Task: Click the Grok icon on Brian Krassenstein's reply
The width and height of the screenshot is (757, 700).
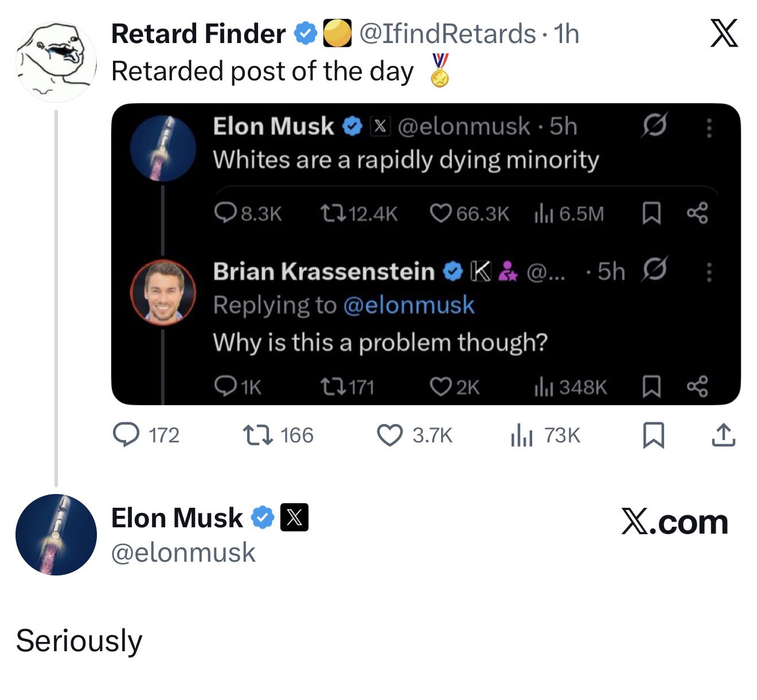Action: 655,269
